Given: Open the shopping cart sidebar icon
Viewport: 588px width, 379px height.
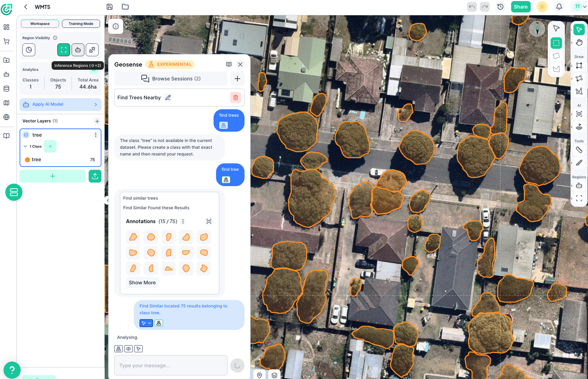Looking at the screenshot, I should (x=6, y=41).
